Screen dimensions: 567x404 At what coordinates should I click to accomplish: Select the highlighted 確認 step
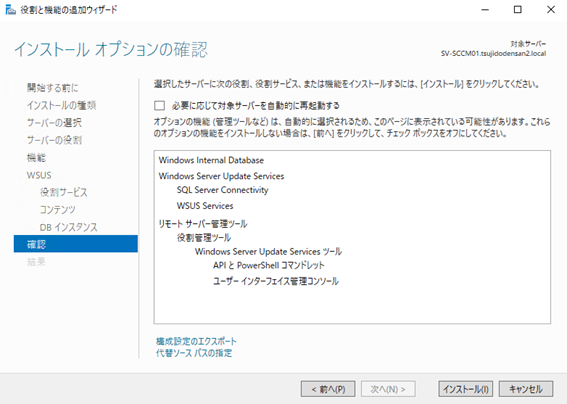click(76, 244)
